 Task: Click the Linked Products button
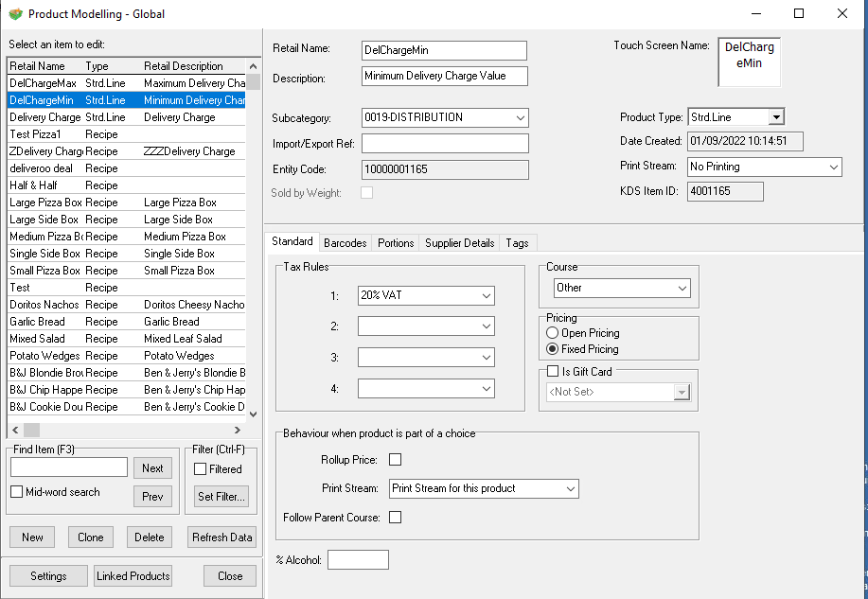coord(133,576)
